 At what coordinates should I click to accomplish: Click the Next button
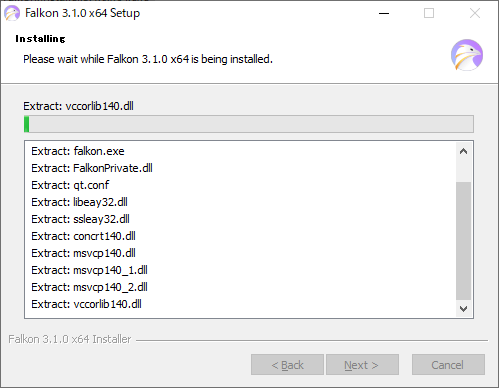point(362,365)
